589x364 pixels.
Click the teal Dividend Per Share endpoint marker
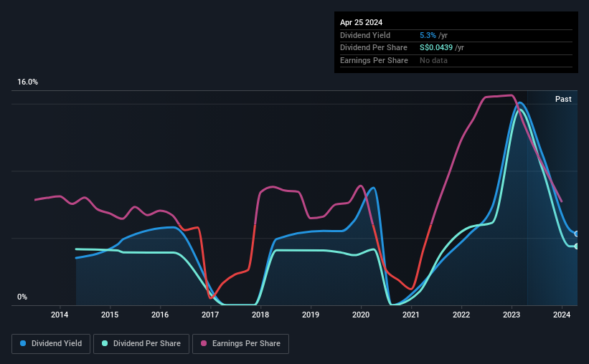577,246
